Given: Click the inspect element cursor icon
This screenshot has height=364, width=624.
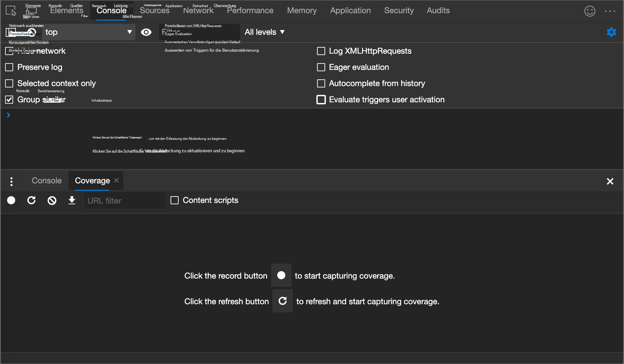Looking at the screenshot, I should pyautogui.click(x=11, y=11).
